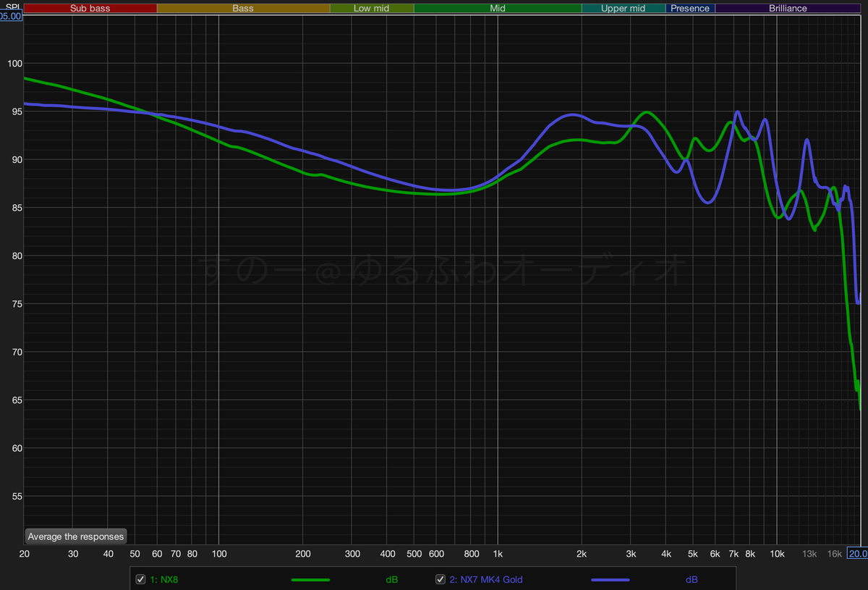Screen dimensions: 868x590
Task: Edit the 105.00 top SPL axis limit field
Action: tap(11, 15)
